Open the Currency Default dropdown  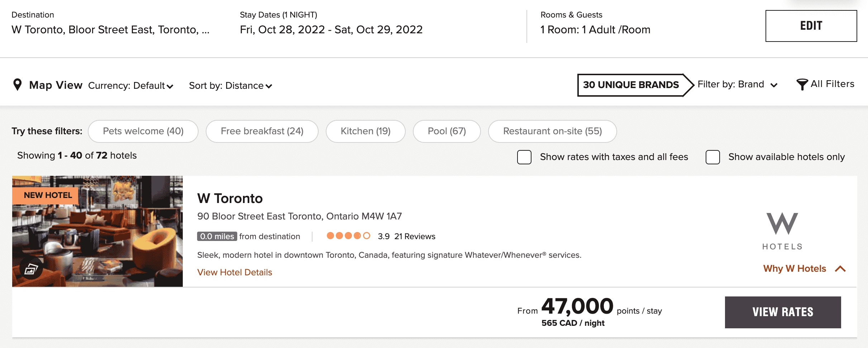[130, 86]
